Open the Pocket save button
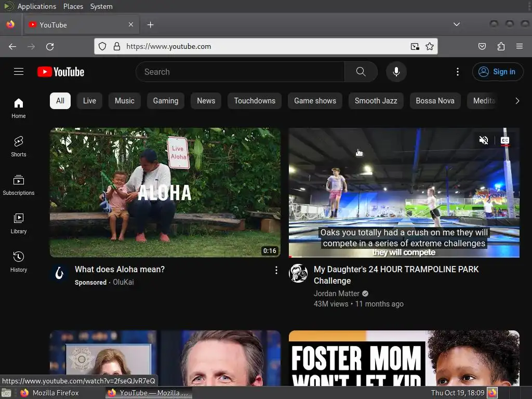This screenshot has width=532, height=399. (x=482, y=46)
